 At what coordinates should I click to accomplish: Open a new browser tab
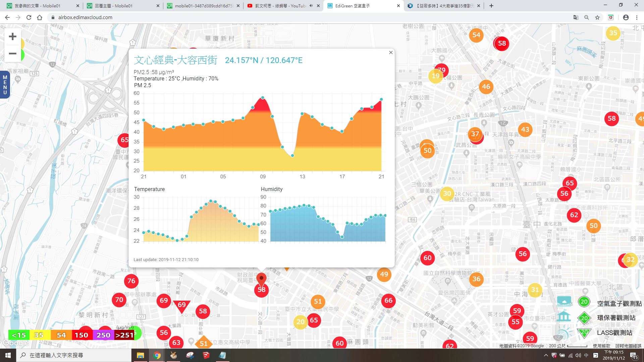(x=491, y=6)
